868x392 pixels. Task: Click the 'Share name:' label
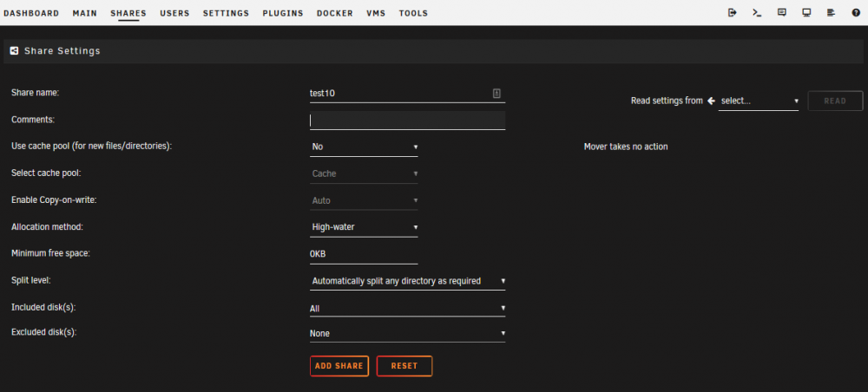click(x=35, y=93)
